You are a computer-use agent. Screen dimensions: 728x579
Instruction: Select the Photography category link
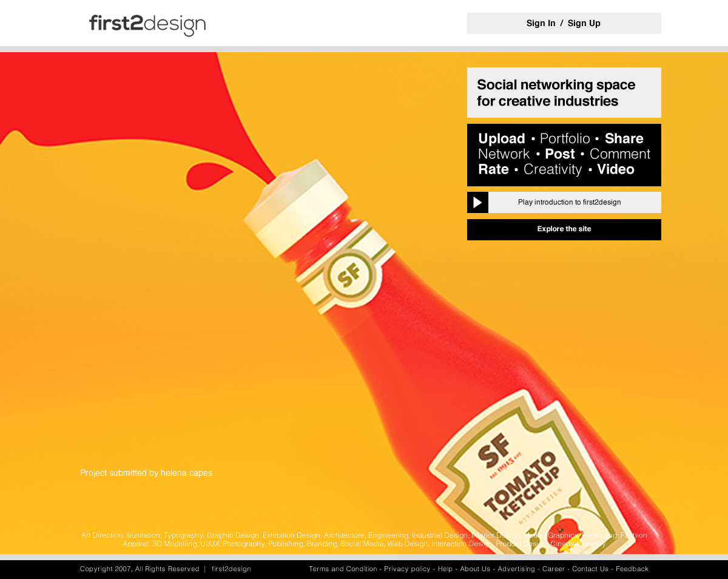tap(244, 544)
